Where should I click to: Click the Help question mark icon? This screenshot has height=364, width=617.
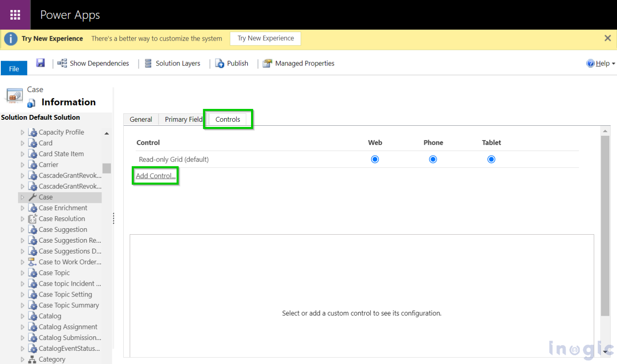point(590,63)
